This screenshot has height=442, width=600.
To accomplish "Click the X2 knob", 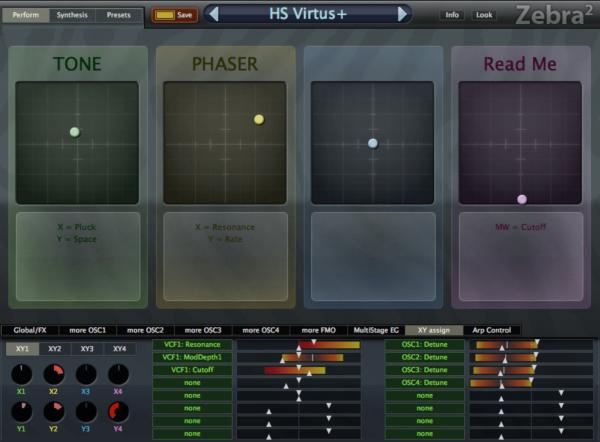I will coord(54,374).
